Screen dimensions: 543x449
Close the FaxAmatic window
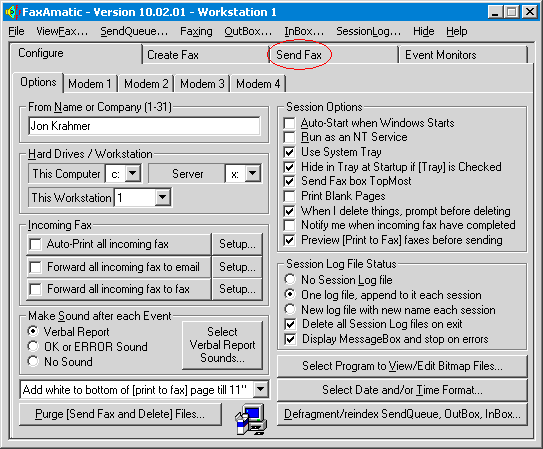pos(529,12)
